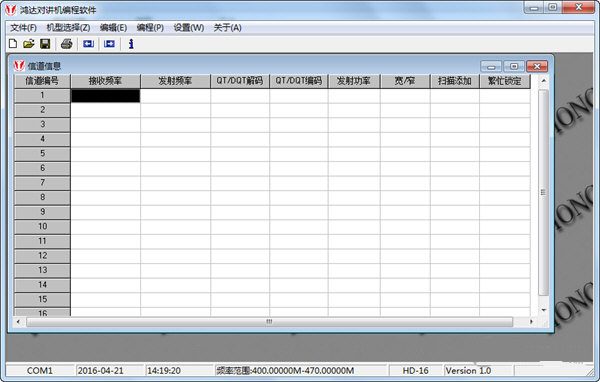
Task: Select channel row header 8
Action: [x=42, y=198]
